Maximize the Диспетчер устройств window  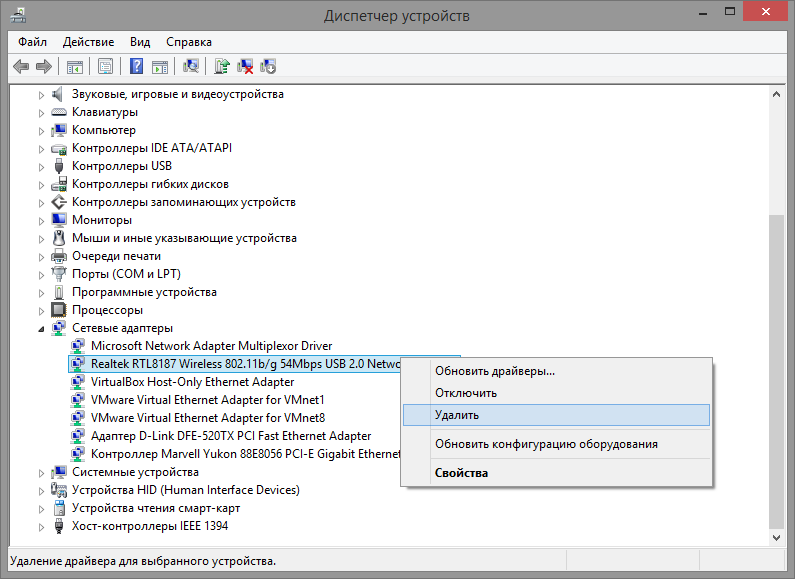730,12
